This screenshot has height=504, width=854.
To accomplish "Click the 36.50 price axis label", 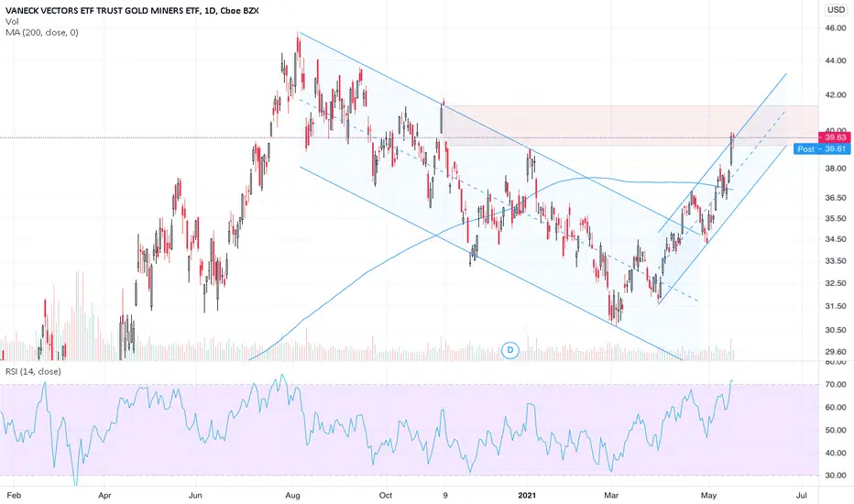I will point(836,198).
